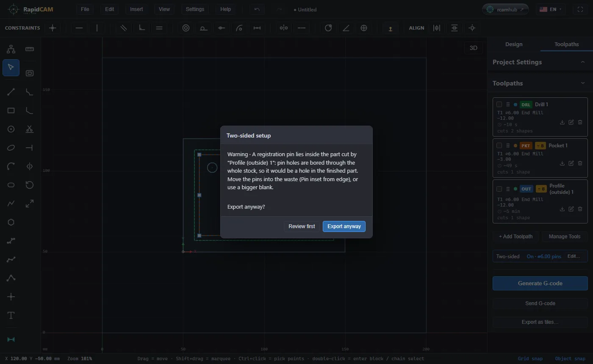Apply the Concentric constraint
This screenshot has height=364, width=593.
click(186, 28)
